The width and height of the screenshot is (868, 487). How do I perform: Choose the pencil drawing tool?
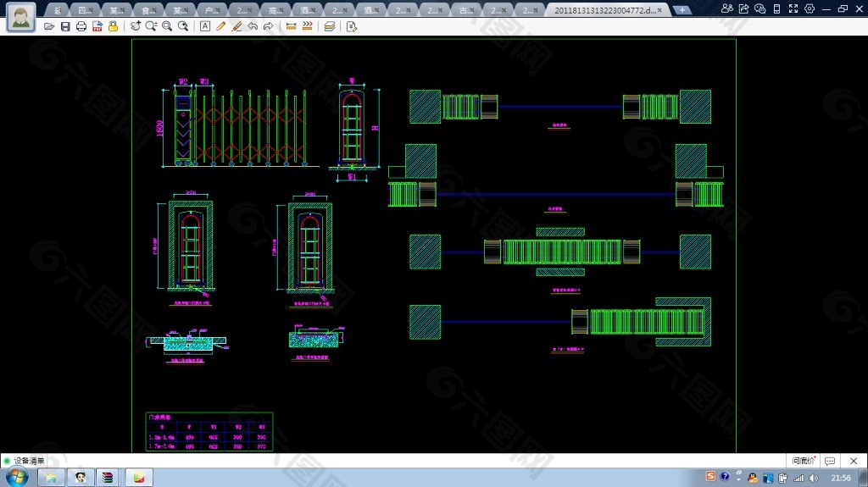tap(221, 26)
